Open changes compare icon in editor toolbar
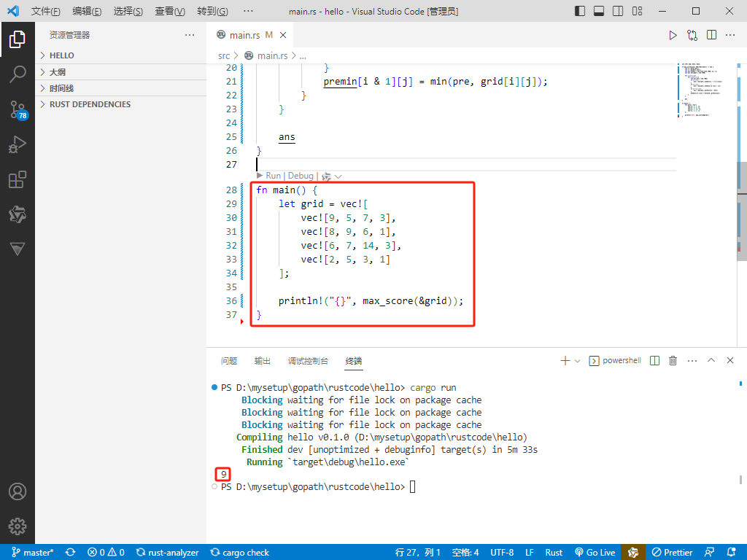The height and width of the screenshot is (560, 747). (692, 35)
